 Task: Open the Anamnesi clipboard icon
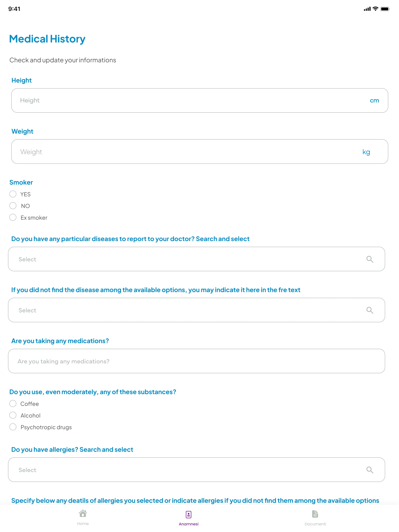pyautogui.click(x=188, y=514)
